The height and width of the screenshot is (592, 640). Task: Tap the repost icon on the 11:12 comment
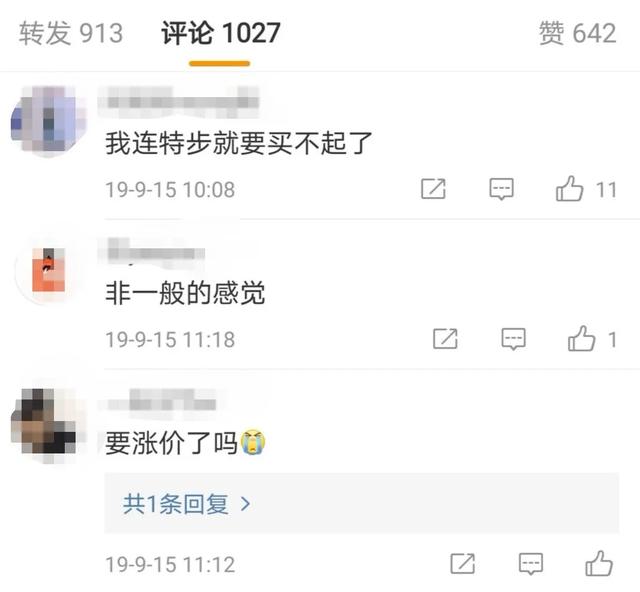[x=462, y=564]
